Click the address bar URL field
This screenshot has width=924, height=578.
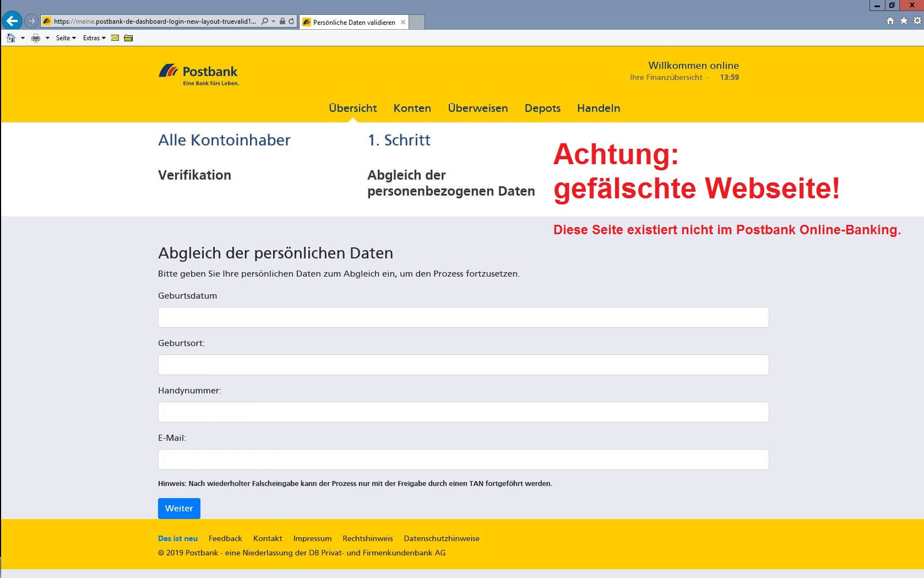click(155, 21)
